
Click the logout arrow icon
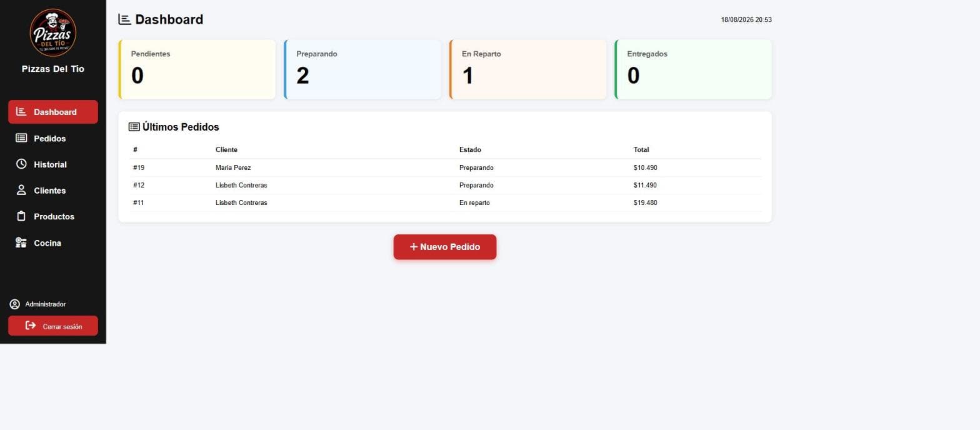(x=31, y=326)
